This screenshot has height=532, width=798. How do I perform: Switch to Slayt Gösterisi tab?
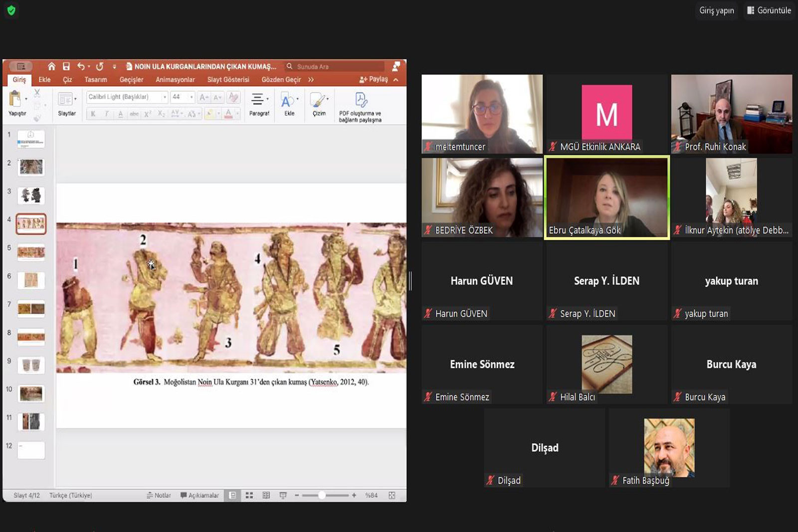(x=228, y=80)
